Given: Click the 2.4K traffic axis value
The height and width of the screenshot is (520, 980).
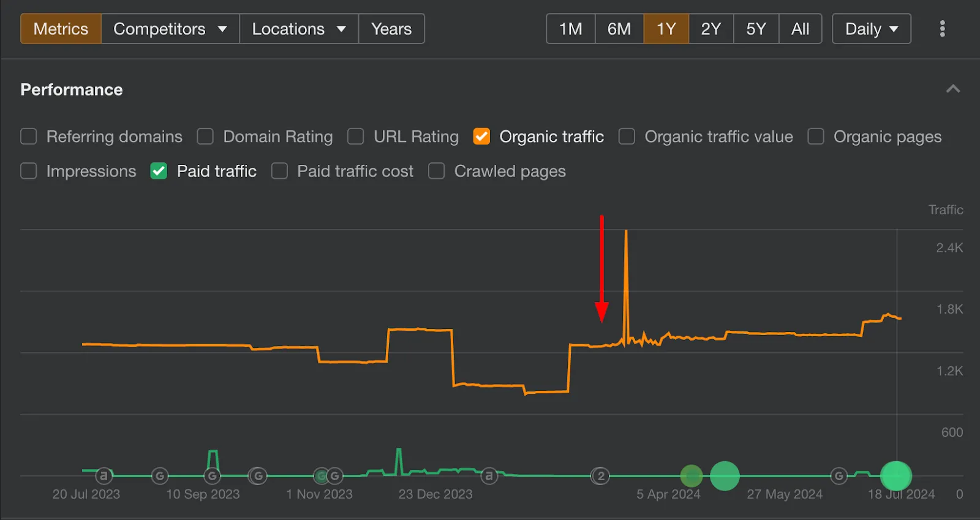Looking at the screenshot, I should (x=949, y=247).
